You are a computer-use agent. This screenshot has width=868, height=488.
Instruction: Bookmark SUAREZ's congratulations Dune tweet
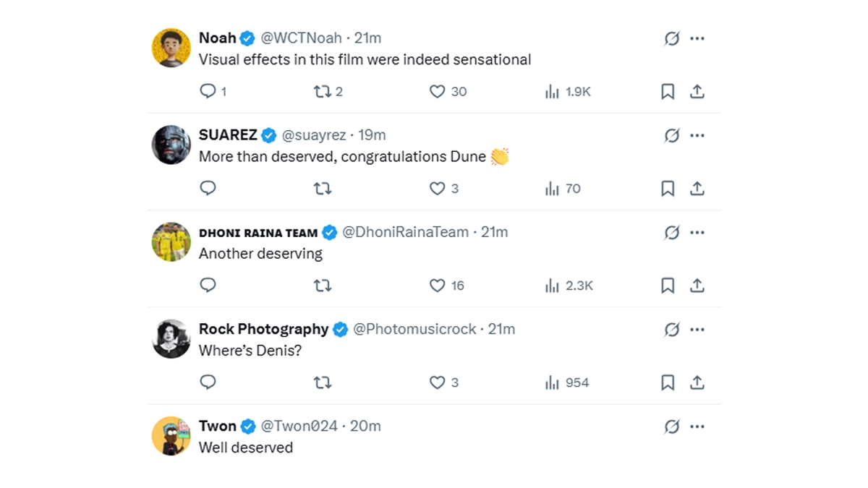pos(668,189)
